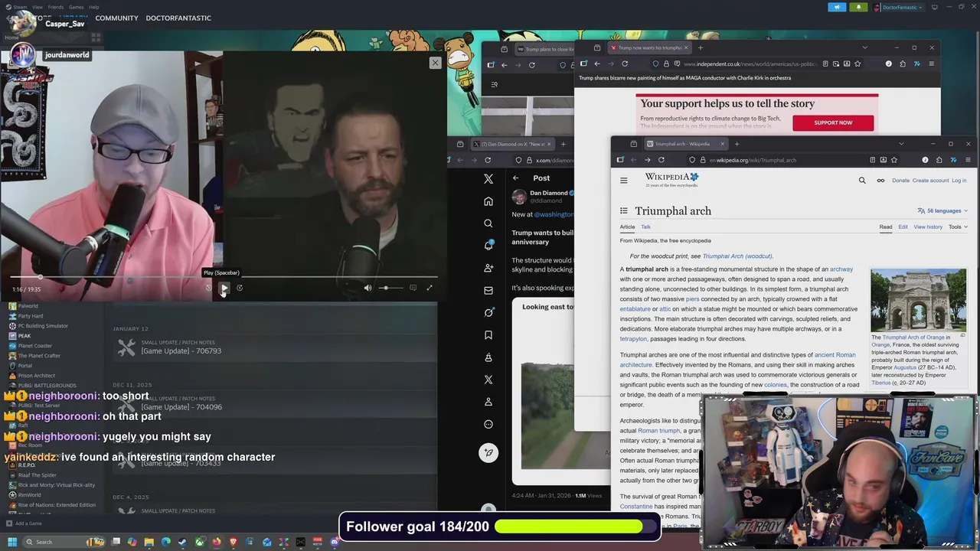Click Create account on Wikipedia

click(x=930, y=181)
